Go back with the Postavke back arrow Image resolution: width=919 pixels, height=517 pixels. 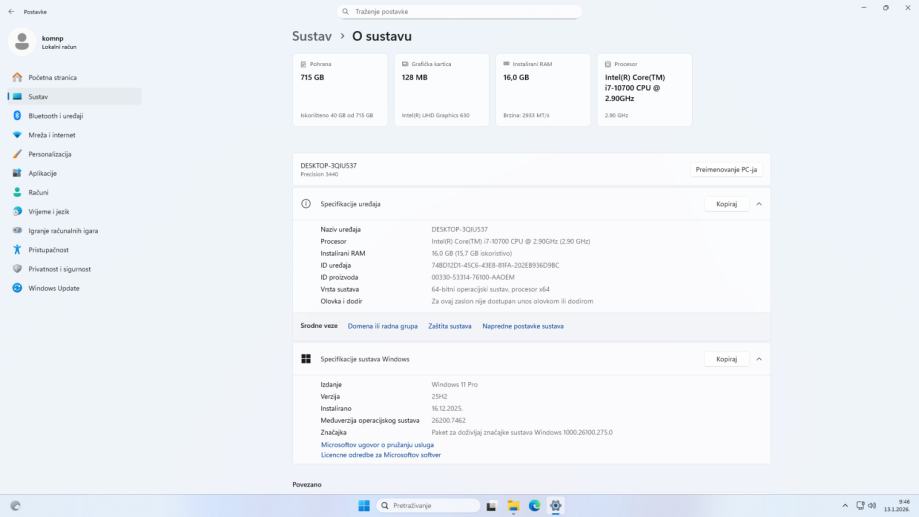click(x=11, y=11)
